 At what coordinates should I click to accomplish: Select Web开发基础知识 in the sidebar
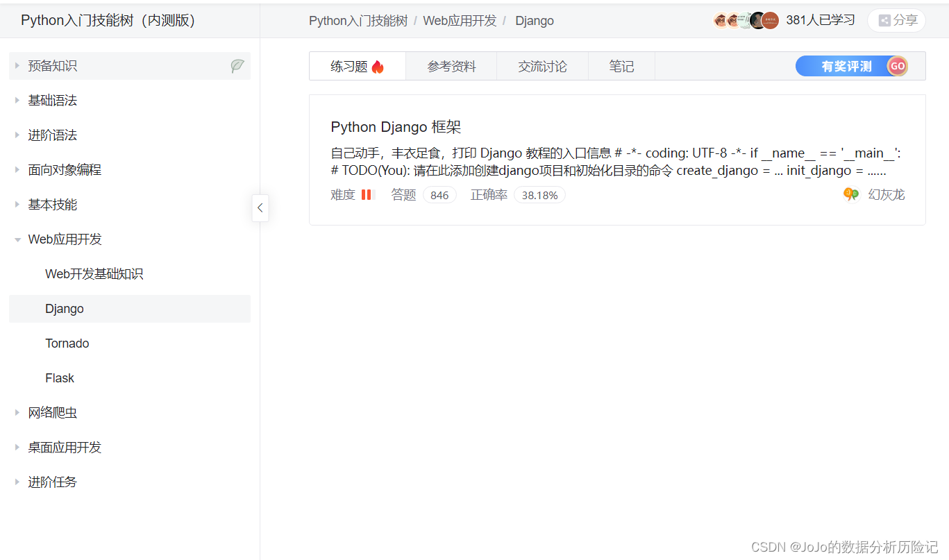94,274
